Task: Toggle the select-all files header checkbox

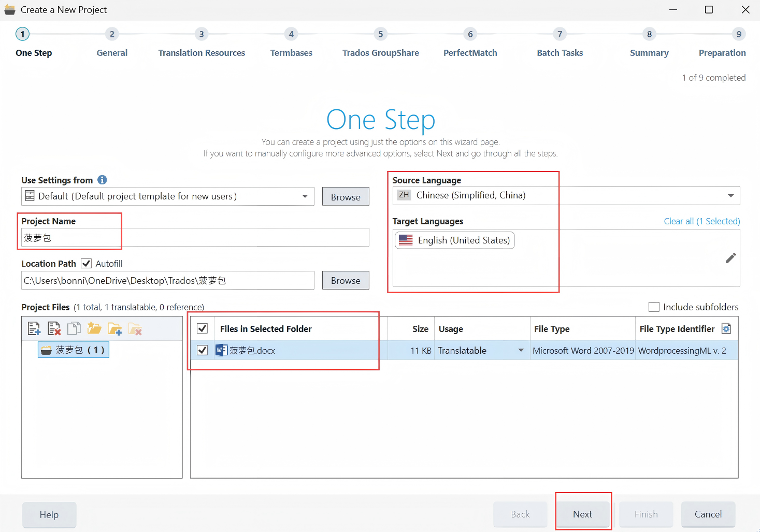Action: [x=203, y=328]
